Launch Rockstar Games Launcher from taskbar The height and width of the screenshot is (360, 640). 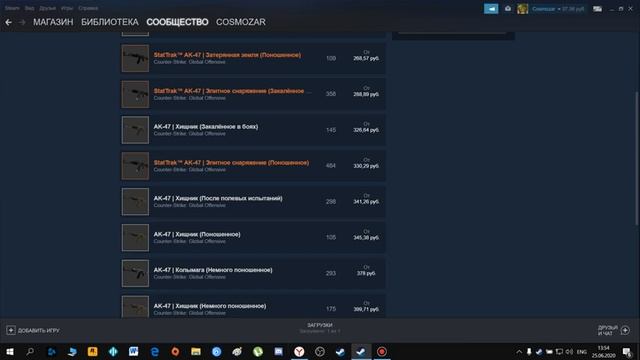[93, 351]
